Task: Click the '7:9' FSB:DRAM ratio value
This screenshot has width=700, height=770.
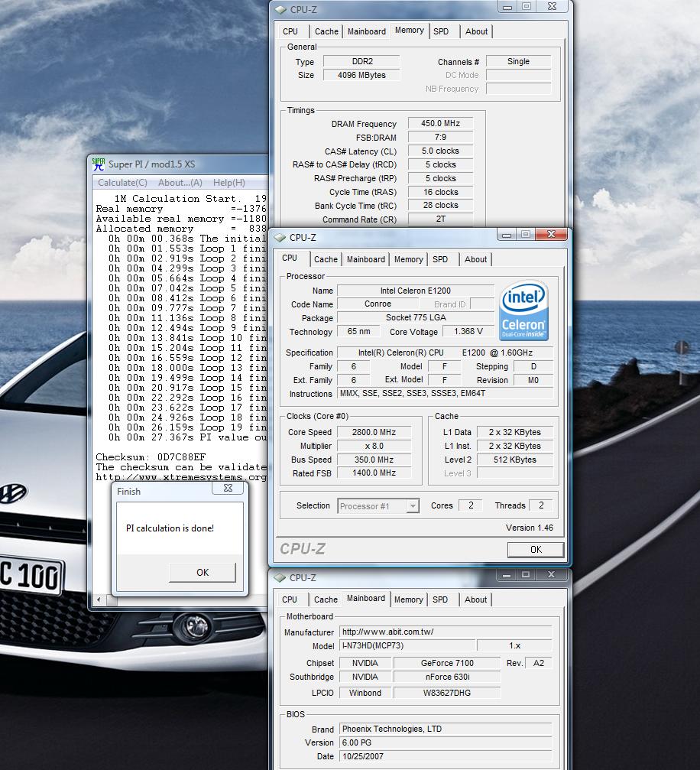Action: point(440,137)
